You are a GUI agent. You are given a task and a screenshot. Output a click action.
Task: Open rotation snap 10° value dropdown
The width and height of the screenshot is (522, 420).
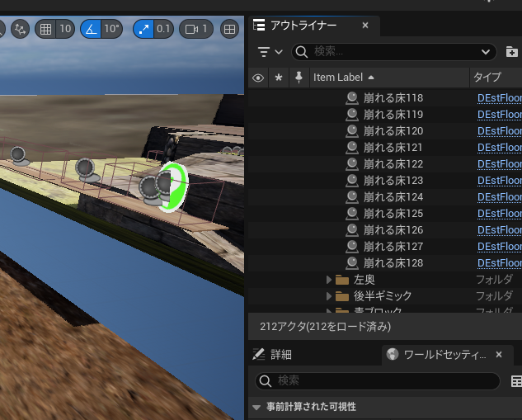111,30
